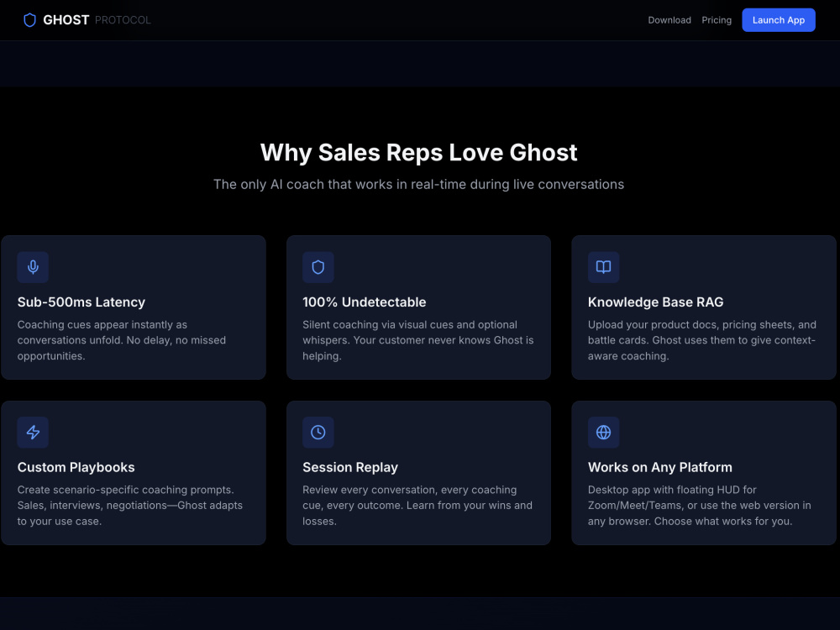840x630 pixels.
Task: Click the microphone icon in Sub-500ms Latency card
Action: tap(33, 267)
